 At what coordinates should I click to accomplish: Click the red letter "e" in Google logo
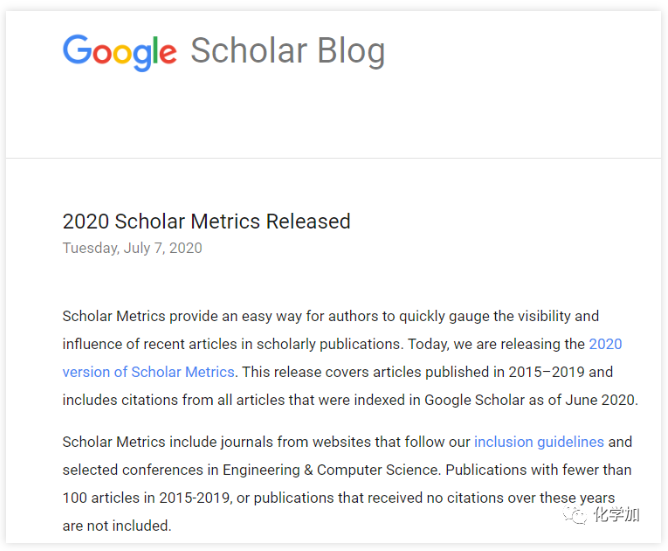click(166, 54)
